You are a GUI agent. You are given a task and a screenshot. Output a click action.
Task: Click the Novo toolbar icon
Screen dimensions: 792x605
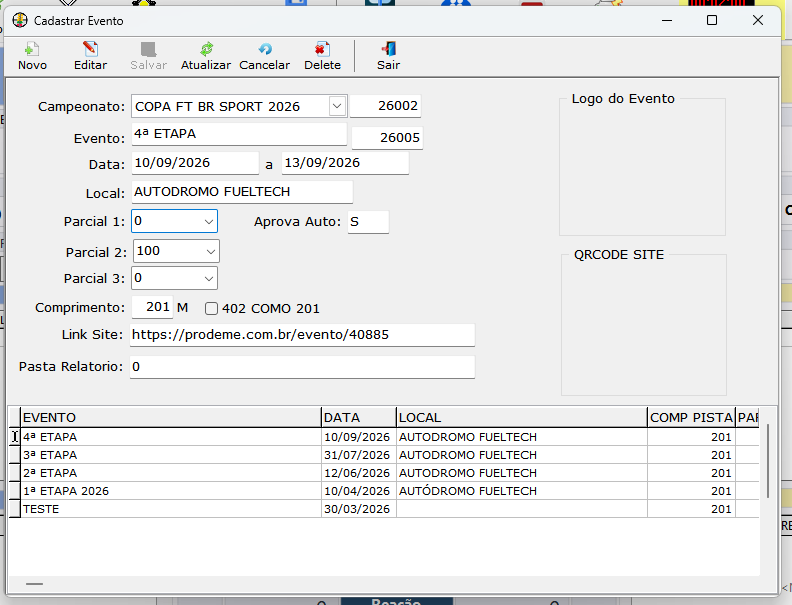(32, 49)
